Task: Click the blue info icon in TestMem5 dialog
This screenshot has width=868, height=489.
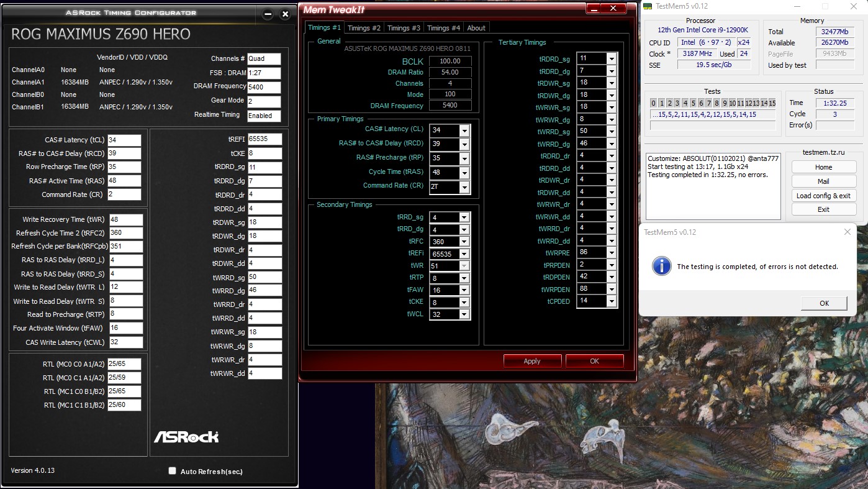Action: tap(662, 266)
